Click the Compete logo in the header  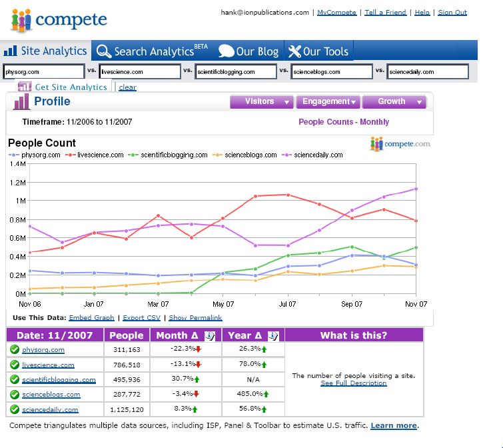(59, 20)
